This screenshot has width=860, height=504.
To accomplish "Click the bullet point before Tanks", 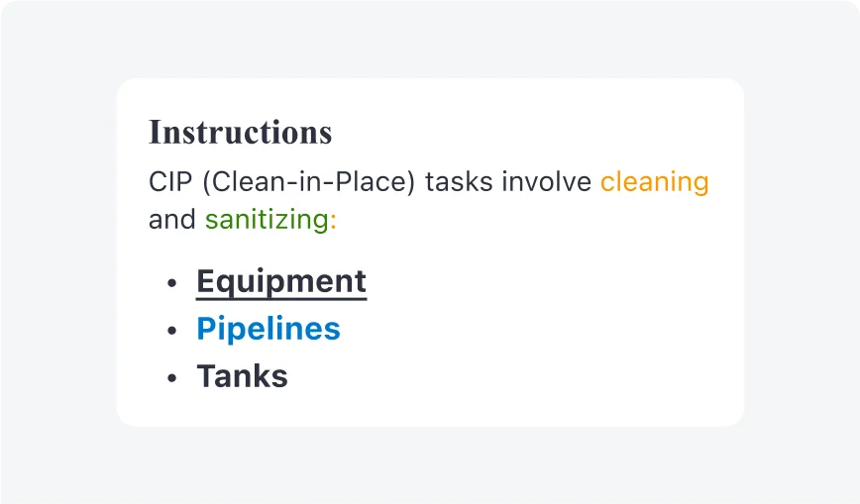I will point(172,378).
